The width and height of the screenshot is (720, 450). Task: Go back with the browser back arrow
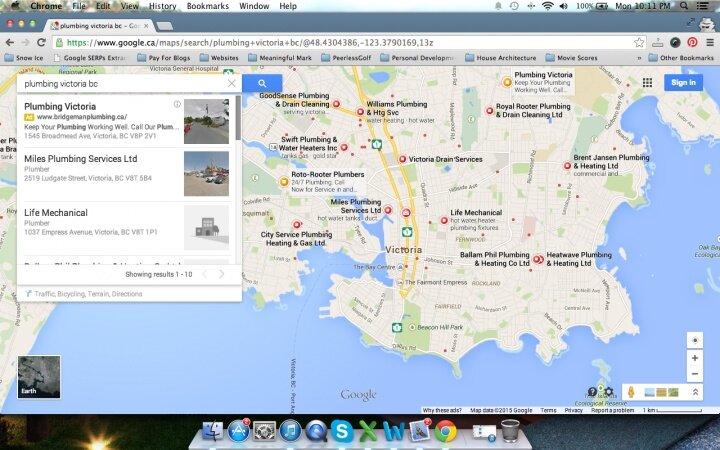click(10, 43)
